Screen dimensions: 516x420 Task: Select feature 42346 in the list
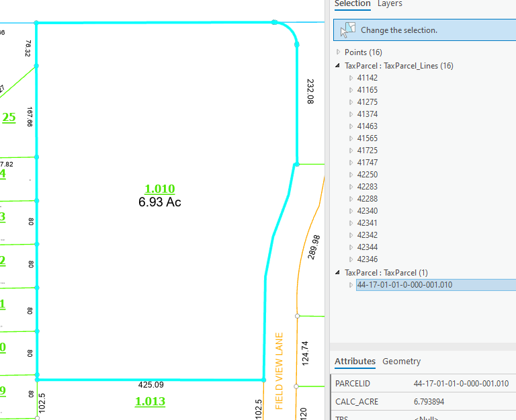pyautogui.click(x=368, y=259)
